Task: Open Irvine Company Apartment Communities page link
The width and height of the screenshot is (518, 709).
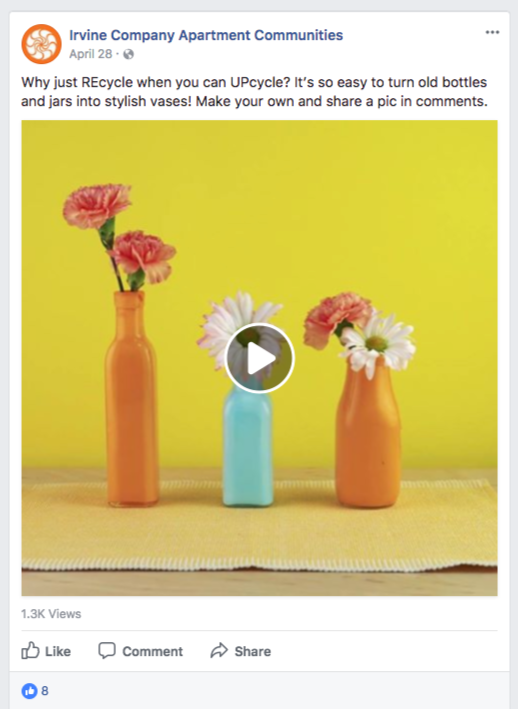Action: tap(206, 35)
